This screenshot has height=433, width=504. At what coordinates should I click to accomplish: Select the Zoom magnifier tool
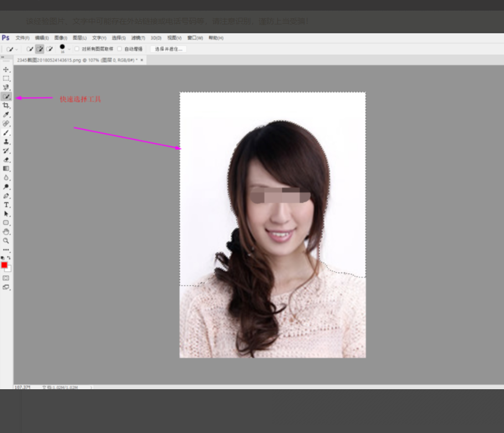point(6,241)
